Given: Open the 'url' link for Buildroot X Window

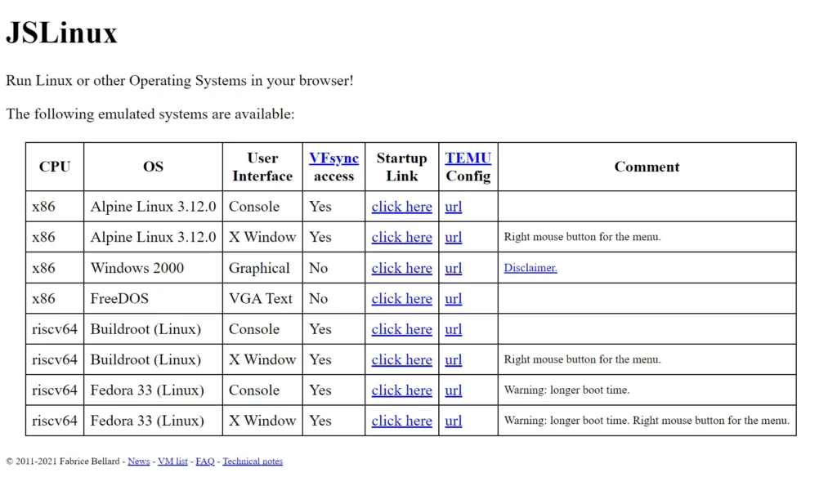Looking at the screenshot, I should (x=453, y=359).
